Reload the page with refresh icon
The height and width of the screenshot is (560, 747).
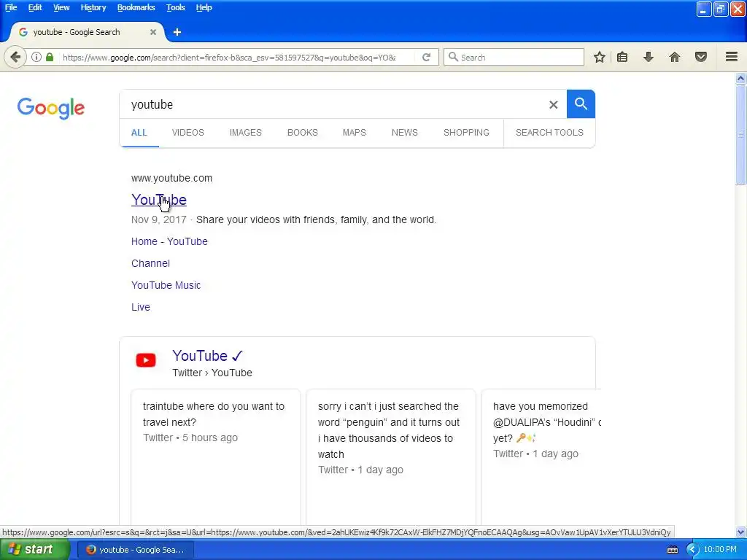pos(426,57)
